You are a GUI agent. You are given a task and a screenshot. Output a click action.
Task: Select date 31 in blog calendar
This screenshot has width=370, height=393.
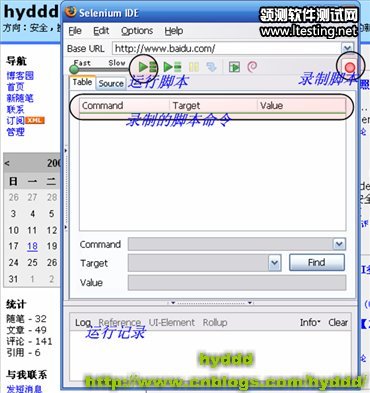pos(13,279)
